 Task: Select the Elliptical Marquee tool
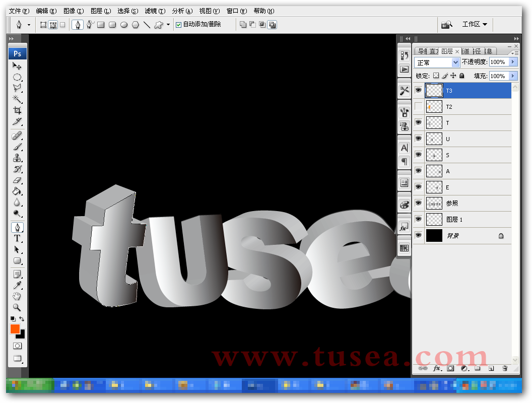pos(17,78)
